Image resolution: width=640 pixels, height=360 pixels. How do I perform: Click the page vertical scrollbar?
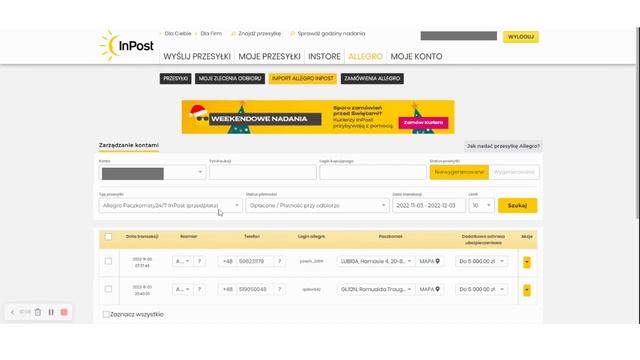tap(638, 122)
